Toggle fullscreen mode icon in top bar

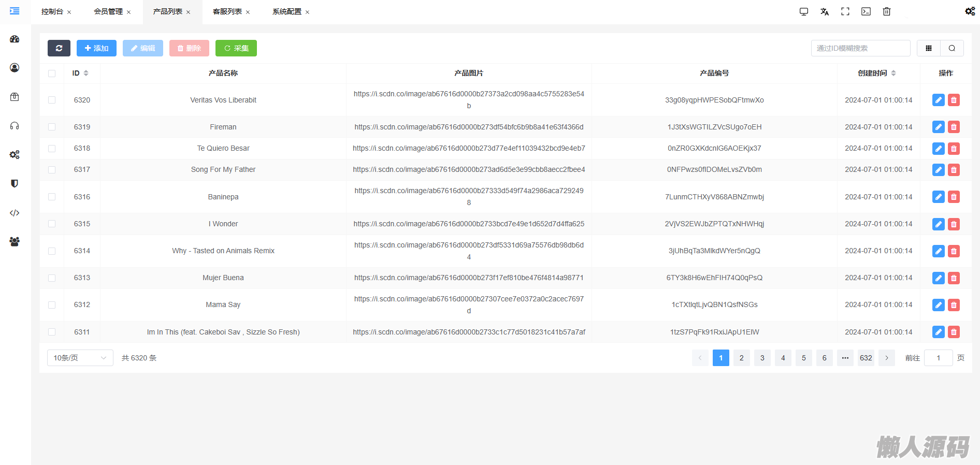click(x=845, y=11)
